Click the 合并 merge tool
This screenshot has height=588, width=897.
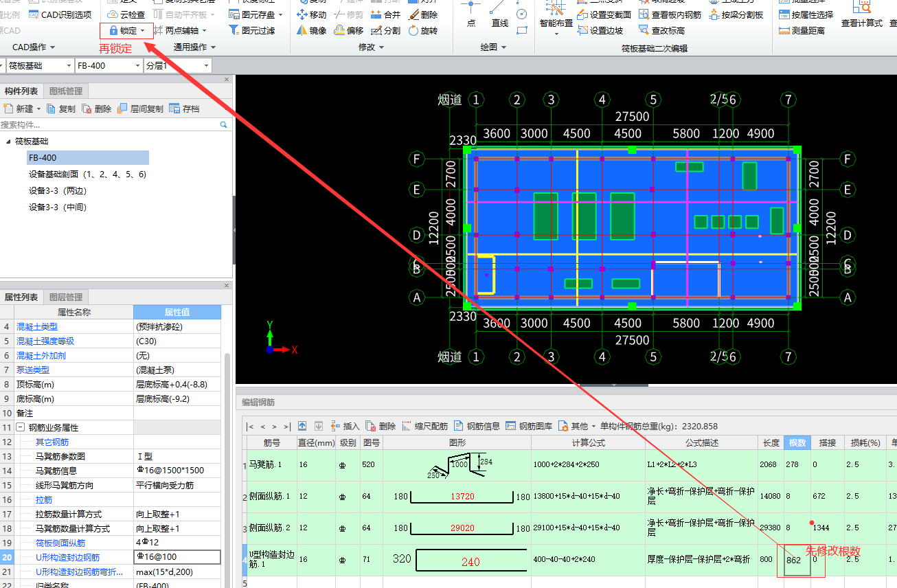tap(385, 14)
